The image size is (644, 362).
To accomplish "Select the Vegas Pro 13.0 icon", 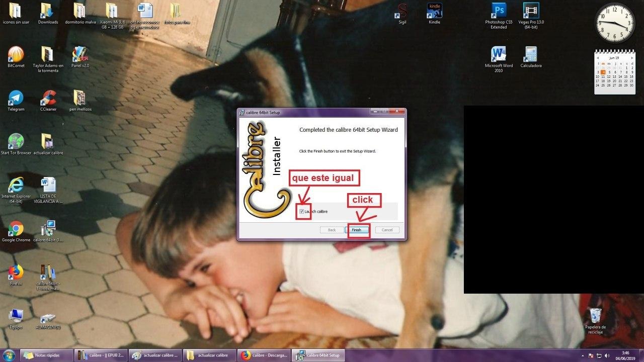I will [x=531, y=16].
